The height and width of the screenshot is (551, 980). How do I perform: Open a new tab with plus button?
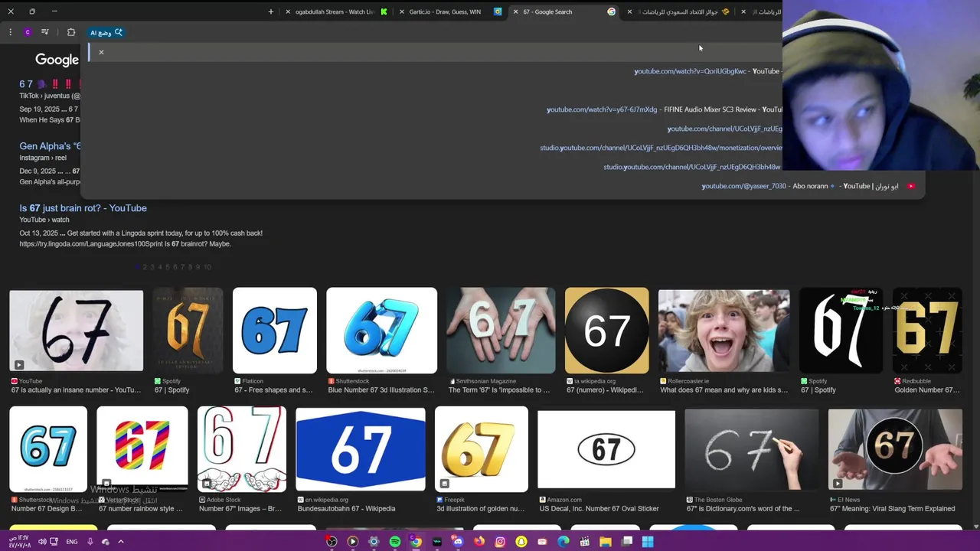coord(271,11)
